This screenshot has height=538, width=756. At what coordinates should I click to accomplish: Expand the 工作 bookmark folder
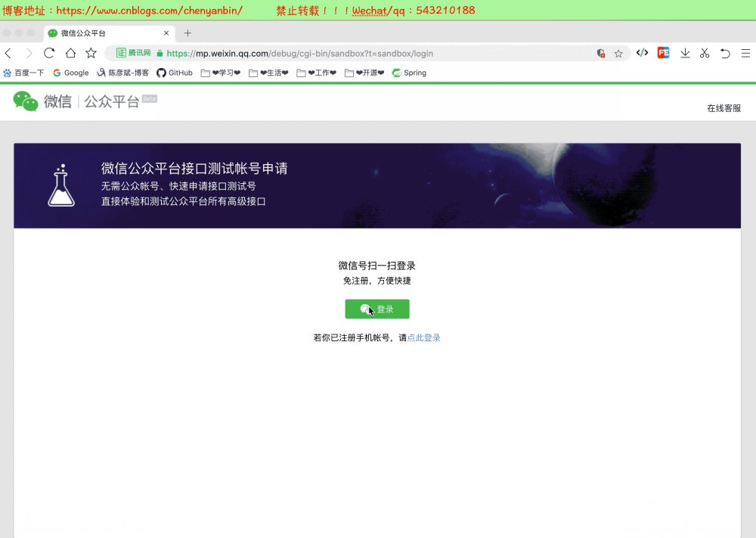coord(316,73)
